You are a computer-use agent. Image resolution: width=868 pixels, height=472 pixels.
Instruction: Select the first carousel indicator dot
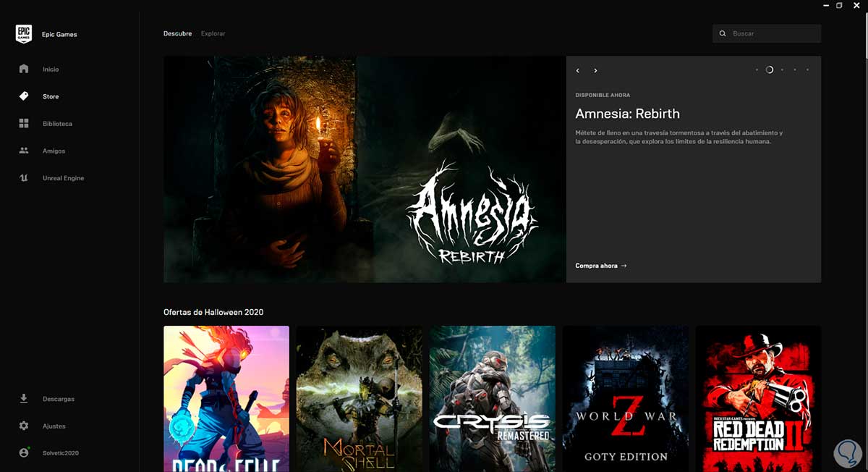tap(757, 70)
